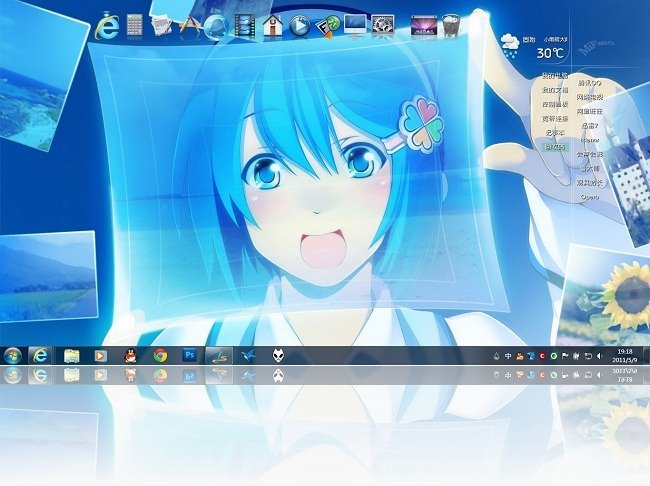Screen dimensions: 650x486
Task: Open Windows Explorer folder on taskbar
Action: coord(71,356)
